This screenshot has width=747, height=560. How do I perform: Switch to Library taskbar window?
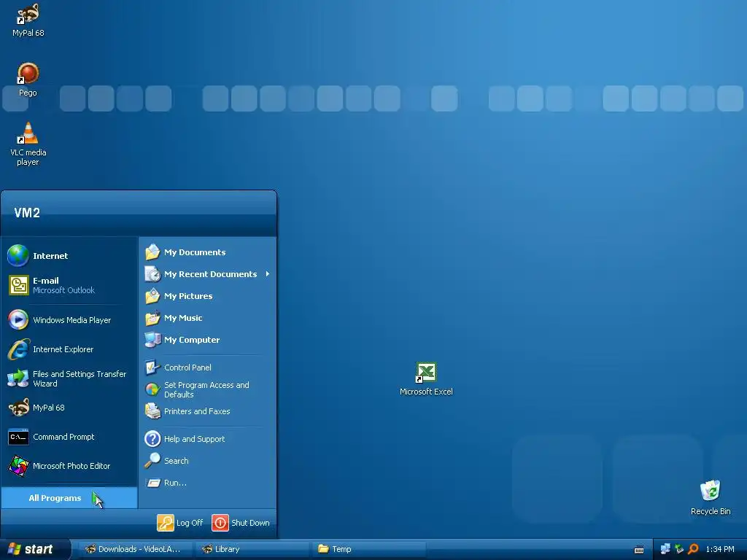(x=252, y=549)
